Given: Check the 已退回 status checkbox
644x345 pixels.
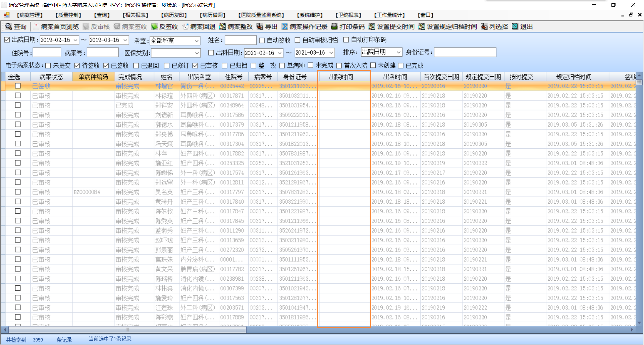Looking at the screenshot, I should coord(136,66).
